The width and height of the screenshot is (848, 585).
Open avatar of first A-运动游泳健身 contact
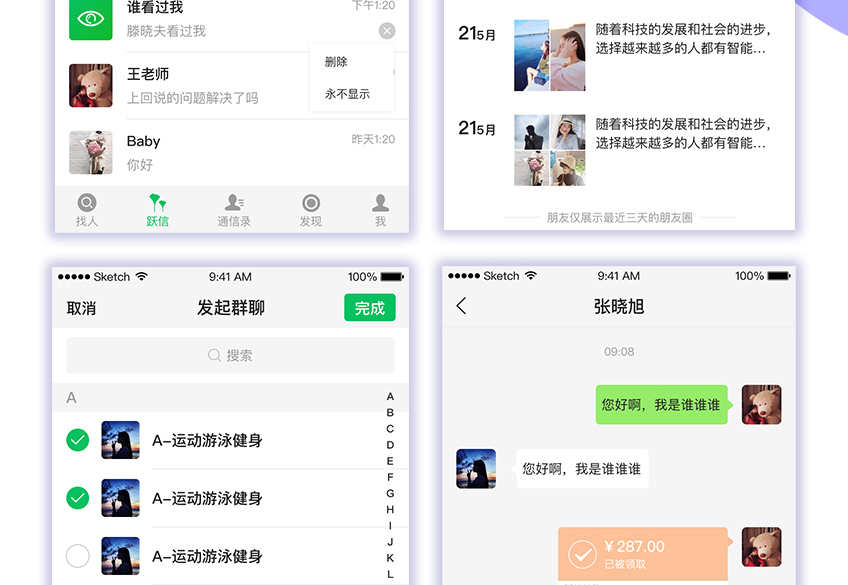121,440
